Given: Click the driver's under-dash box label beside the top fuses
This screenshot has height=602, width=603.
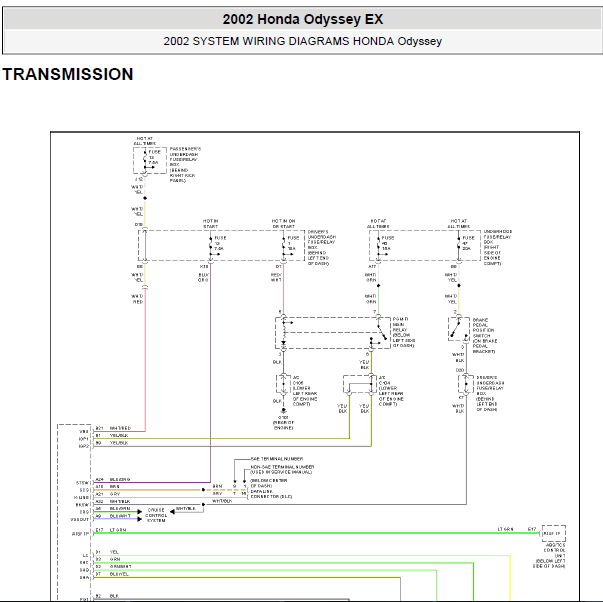Looking at the screenshot, I should click(x=321, y=248).
